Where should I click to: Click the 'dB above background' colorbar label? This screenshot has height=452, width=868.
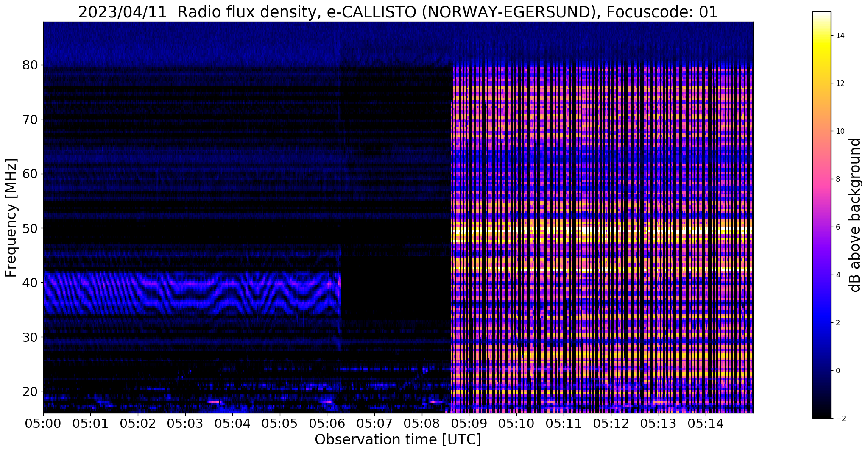point(855,215)
